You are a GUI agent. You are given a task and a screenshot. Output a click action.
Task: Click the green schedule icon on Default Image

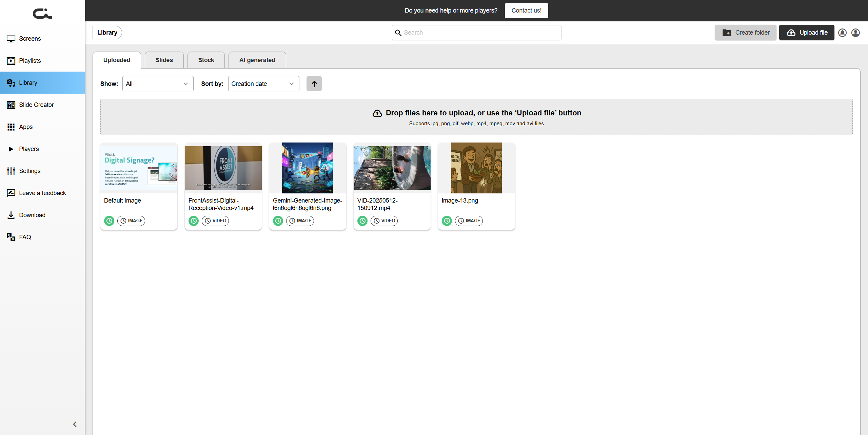click(x=109, y=221)
